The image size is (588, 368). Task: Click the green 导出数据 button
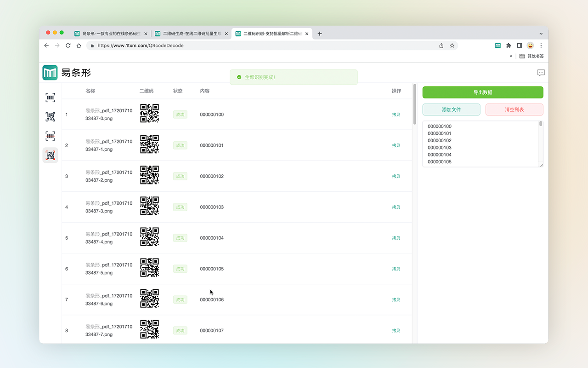click(x=482, y=92)
